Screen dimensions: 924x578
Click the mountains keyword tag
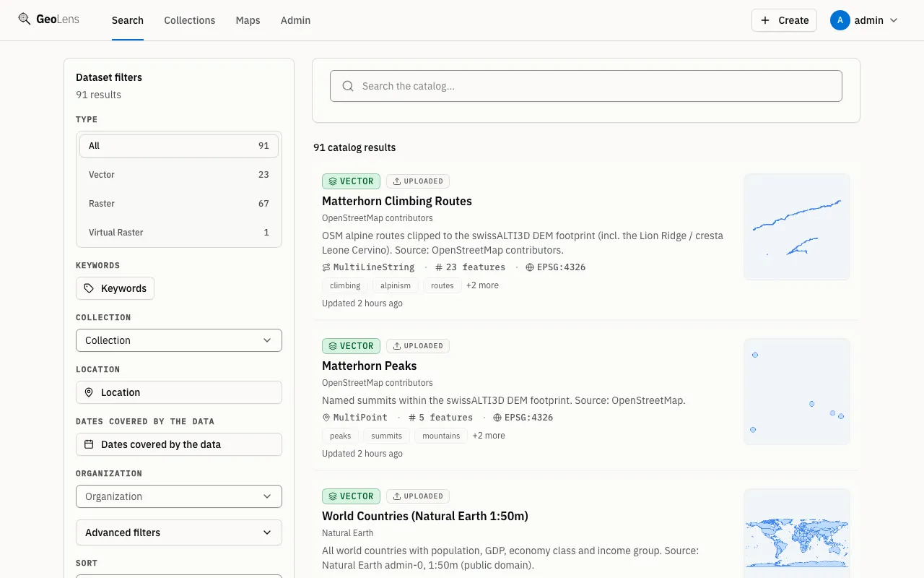[x=441, y=436]
